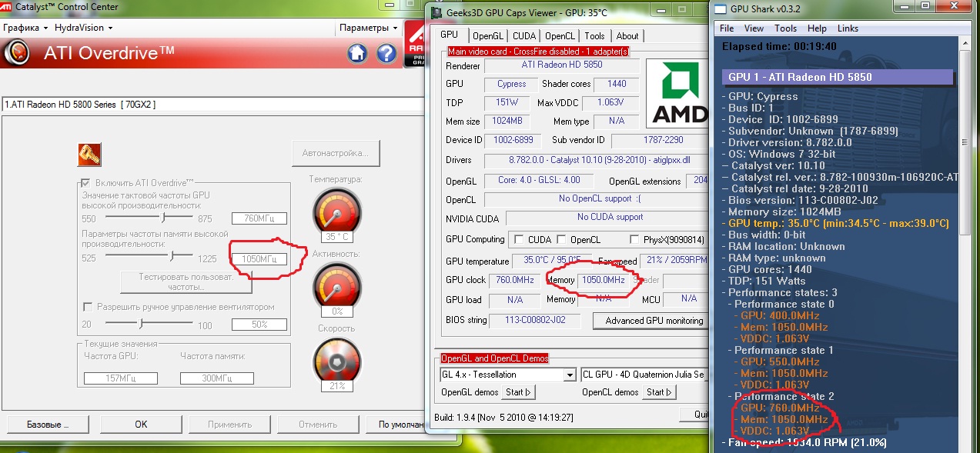Click the GPU Caps Viewer title bar icon
980x453 pixels.
pos(436,13)
